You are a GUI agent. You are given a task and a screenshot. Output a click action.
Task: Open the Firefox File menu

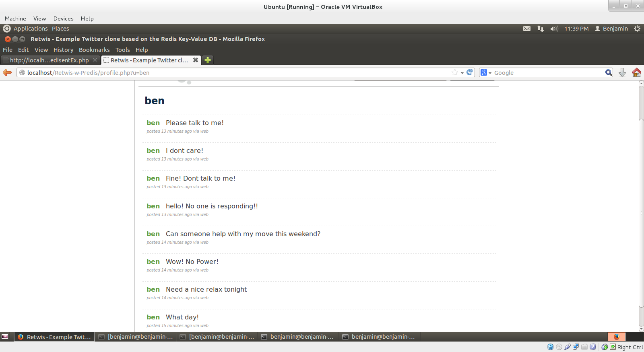pyautogui.click(x=8, y=50)
